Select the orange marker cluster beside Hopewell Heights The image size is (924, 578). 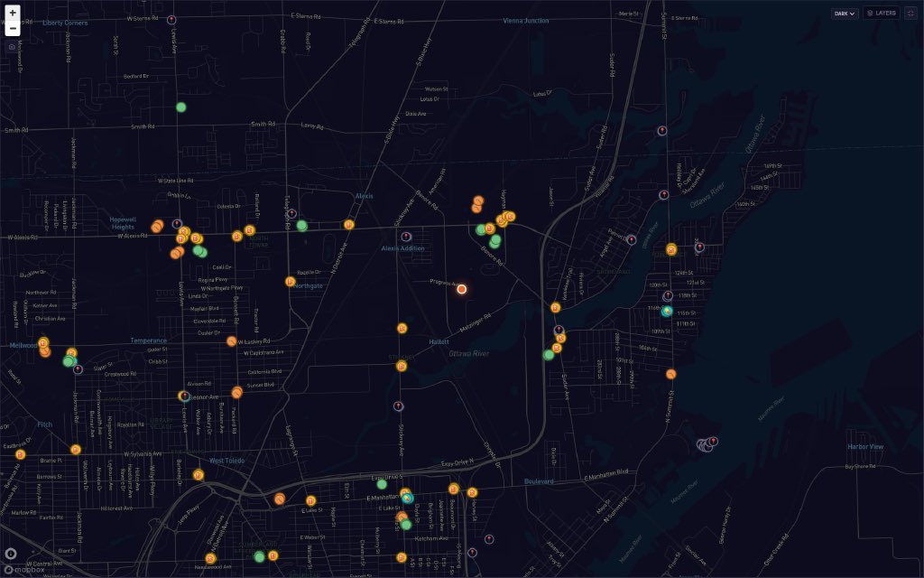(157, 226)
